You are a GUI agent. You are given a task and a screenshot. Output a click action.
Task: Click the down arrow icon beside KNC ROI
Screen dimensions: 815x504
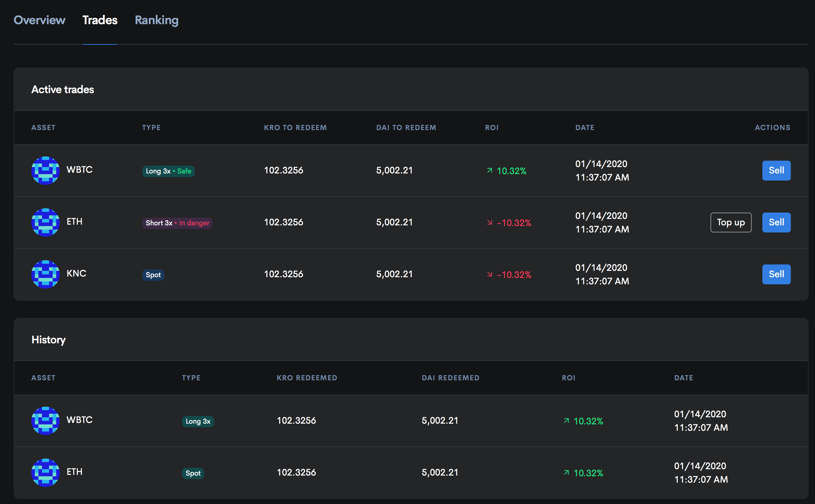[490, 274]
